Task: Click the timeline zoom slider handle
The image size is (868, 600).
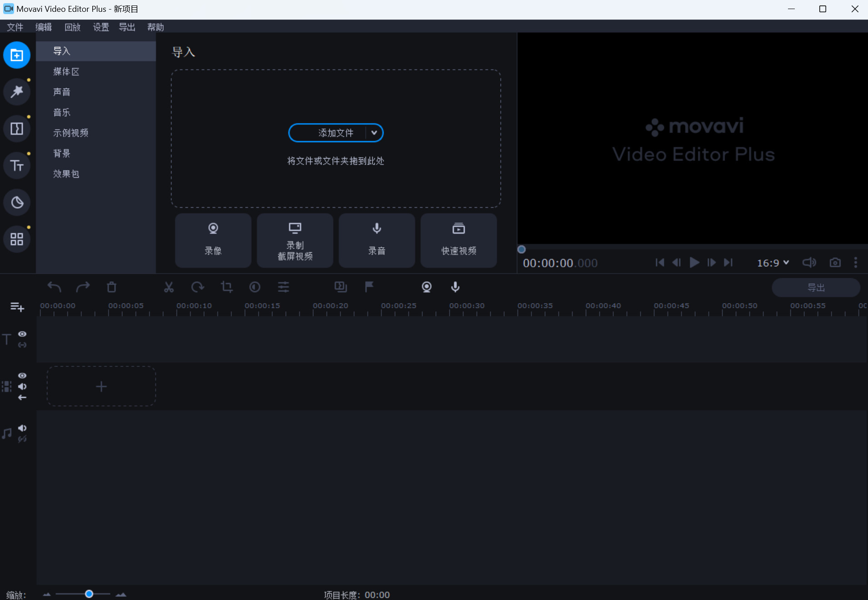Action: tap(89, 594)
